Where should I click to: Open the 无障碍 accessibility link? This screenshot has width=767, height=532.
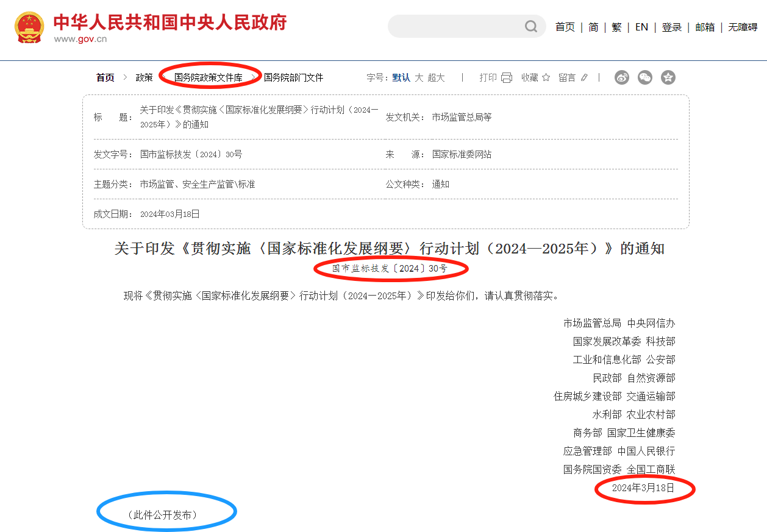(743, 27)
